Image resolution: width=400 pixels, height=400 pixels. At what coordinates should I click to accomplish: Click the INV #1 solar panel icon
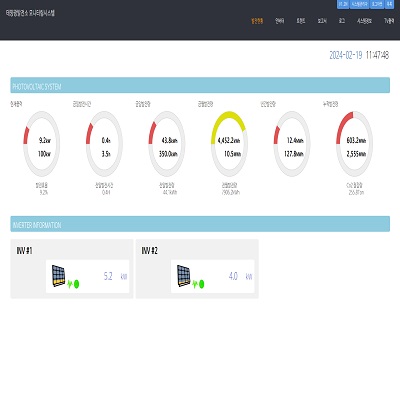(59, 276)
